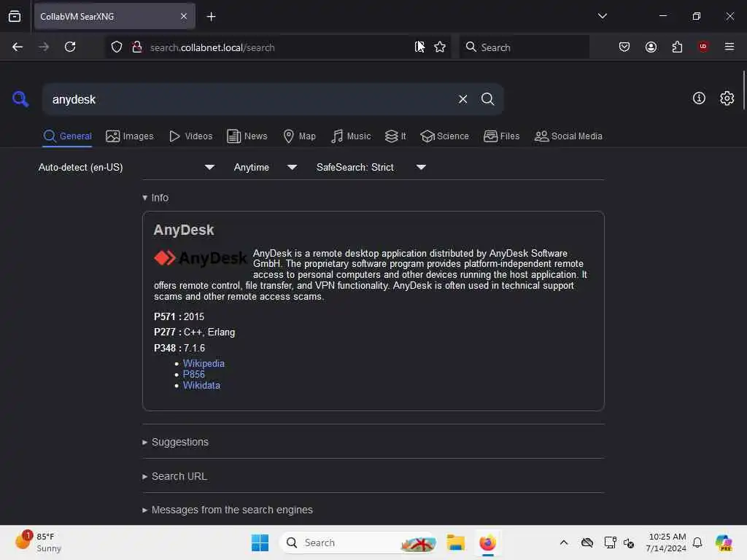This screenshot has height=560, width=747.
Task: Switch to Social Media category
Action: [x=568, y=136]
